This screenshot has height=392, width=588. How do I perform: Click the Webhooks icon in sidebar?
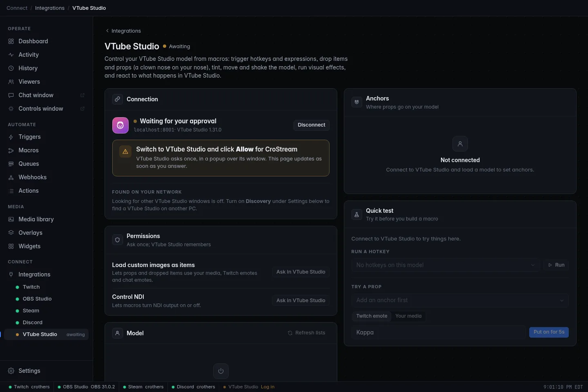pos(11,177)
